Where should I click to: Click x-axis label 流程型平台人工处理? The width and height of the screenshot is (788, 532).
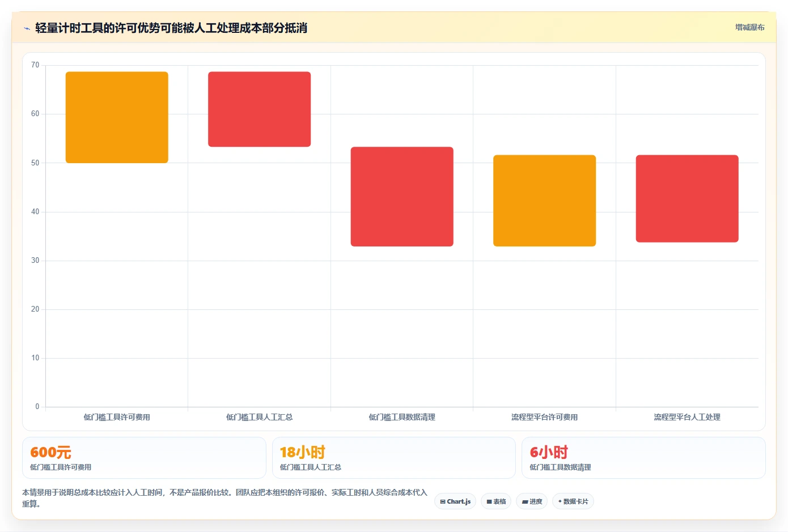687,417
